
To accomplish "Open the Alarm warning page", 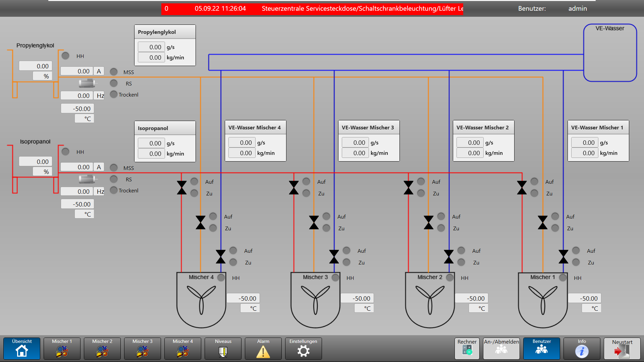I will coord(263,349).
